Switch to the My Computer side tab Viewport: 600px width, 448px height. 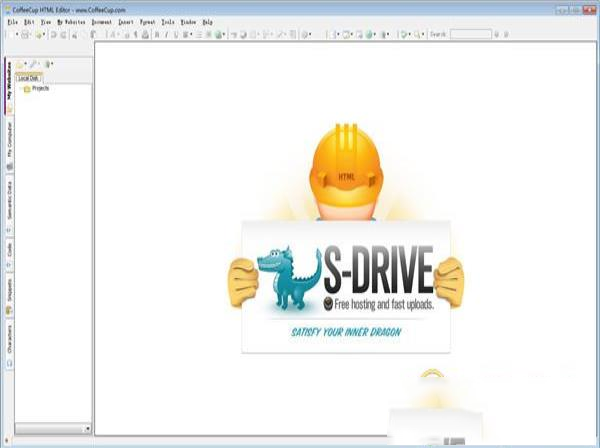[10, 145]
